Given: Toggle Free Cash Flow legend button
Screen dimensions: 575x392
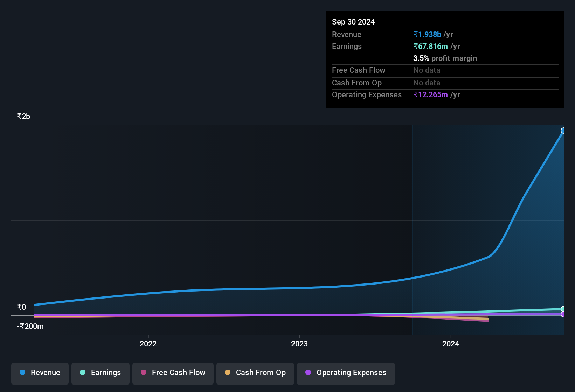Looking at the screenshot, I should click(x=173, y=373).
